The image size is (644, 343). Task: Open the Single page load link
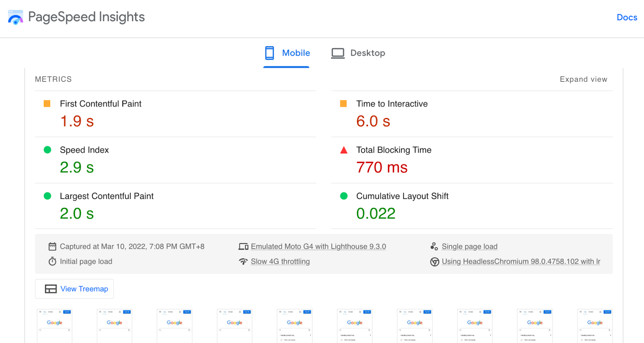[x=470, y=246]
